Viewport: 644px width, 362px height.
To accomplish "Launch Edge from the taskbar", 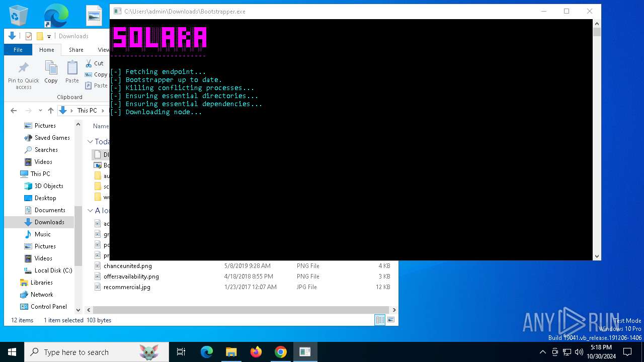I will (207, 352).
